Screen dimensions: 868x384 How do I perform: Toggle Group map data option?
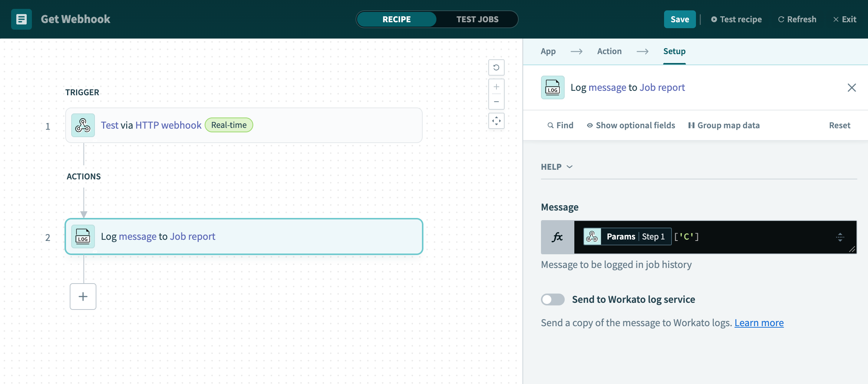tap(724, 125)
